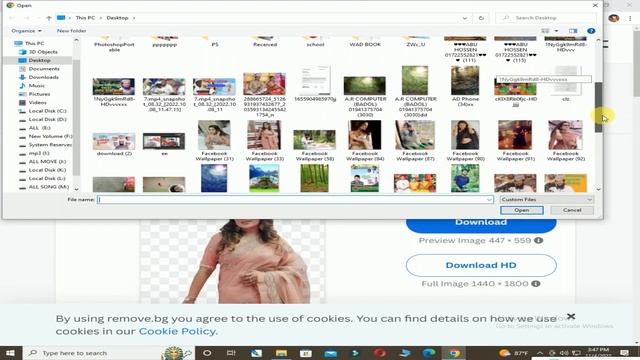Screen dimensions: 640x360
Task: Toggle the preview pane icon
Action: point(573,31)
